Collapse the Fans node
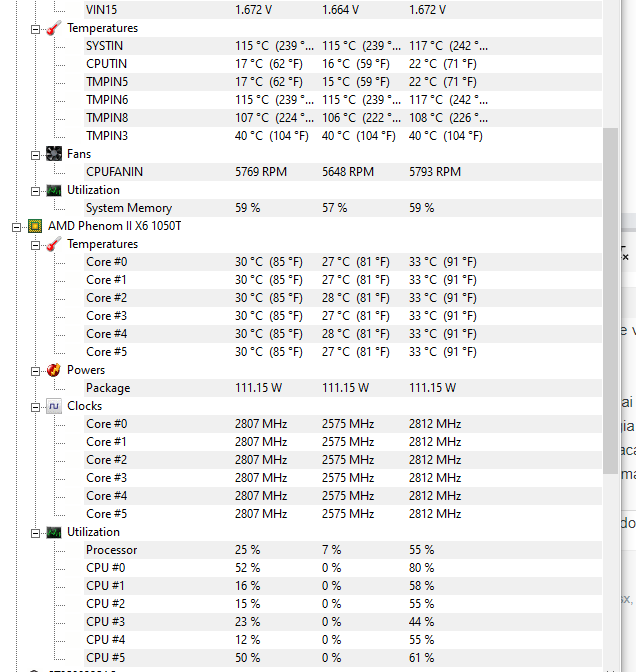 tap(36, 156)
